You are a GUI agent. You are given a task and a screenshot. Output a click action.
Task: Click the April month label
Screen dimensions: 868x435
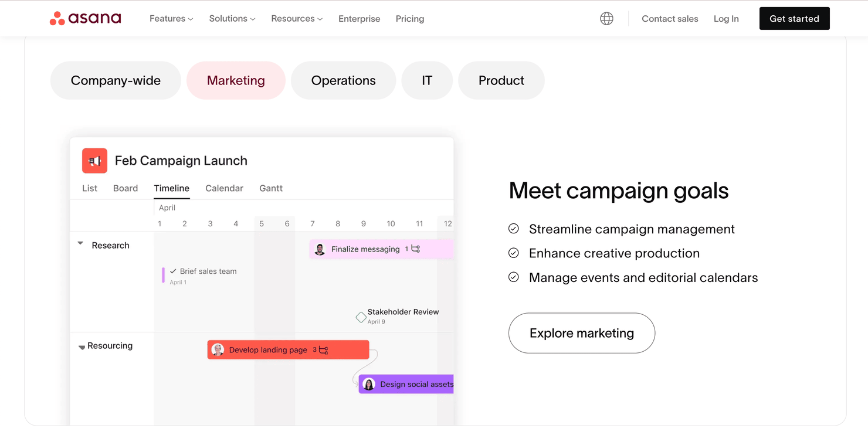(167, 208)
